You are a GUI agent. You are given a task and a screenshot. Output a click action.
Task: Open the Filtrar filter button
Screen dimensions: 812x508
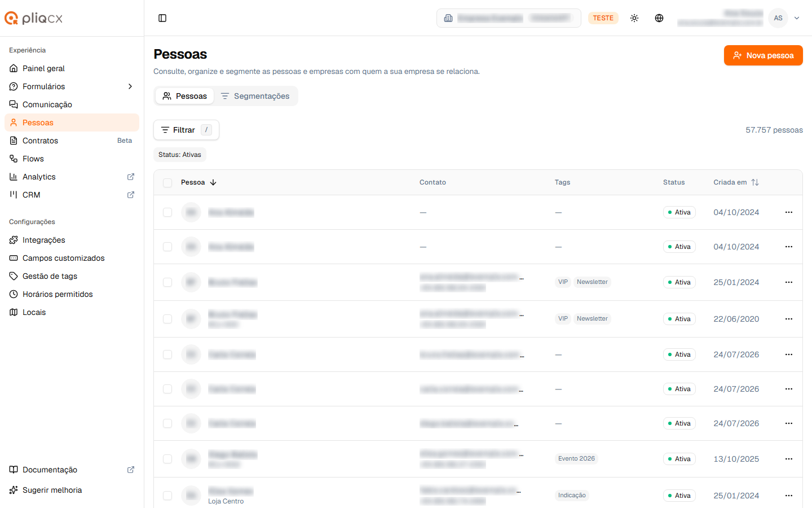point(186,130)
